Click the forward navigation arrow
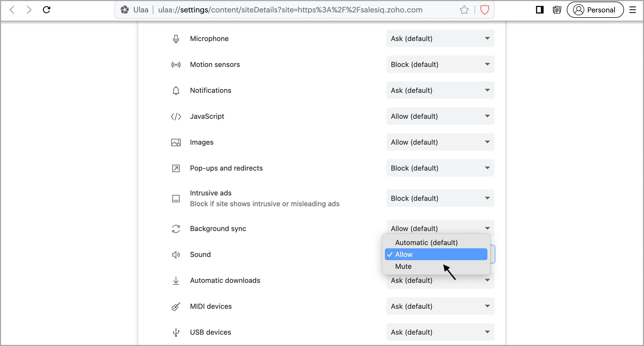 coord(29,10)
